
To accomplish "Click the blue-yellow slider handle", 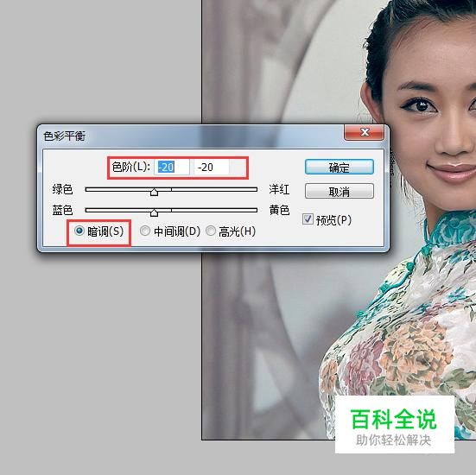I will (x=154, y=212).
